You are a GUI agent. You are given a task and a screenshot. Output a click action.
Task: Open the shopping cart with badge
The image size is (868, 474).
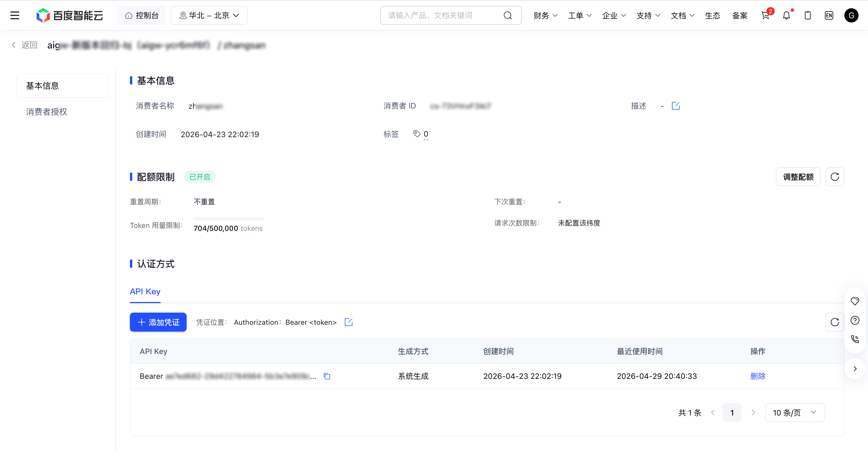point(766,15)
